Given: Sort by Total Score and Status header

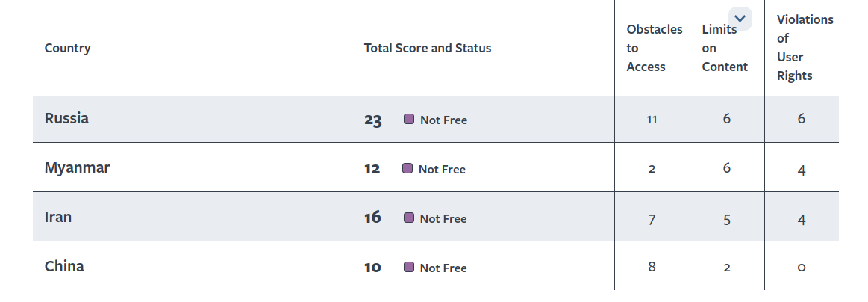Looking at the screenshot, I should 428,48.
